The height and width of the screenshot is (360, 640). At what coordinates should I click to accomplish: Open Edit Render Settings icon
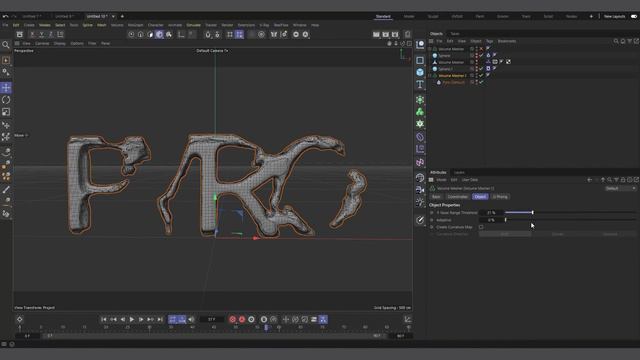[395, 35]
